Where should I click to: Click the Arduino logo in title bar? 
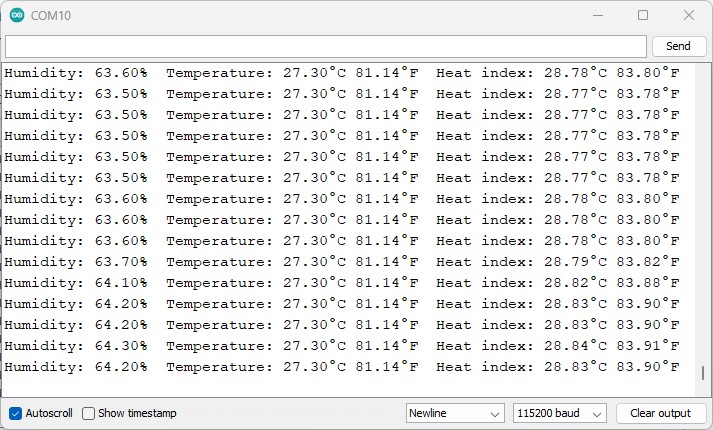(x=17, y=16)
